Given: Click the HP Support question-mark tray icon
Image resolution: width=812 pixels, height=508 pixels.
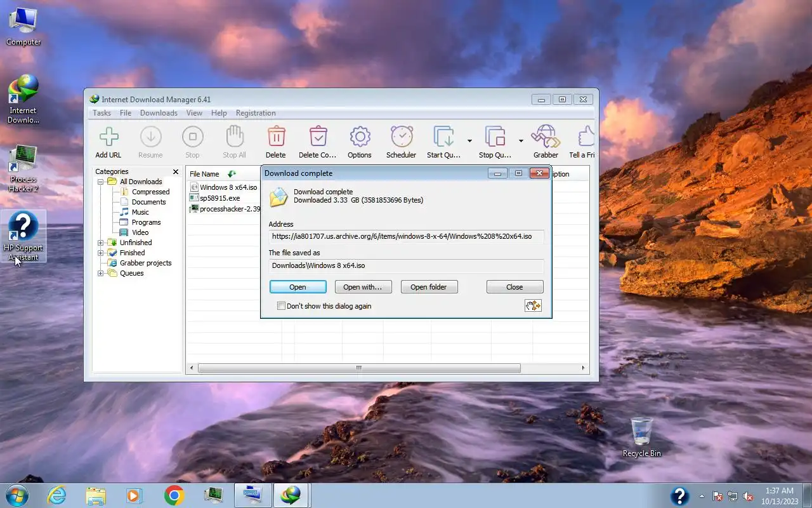Looking at the screenshot, I should [679, 495].
